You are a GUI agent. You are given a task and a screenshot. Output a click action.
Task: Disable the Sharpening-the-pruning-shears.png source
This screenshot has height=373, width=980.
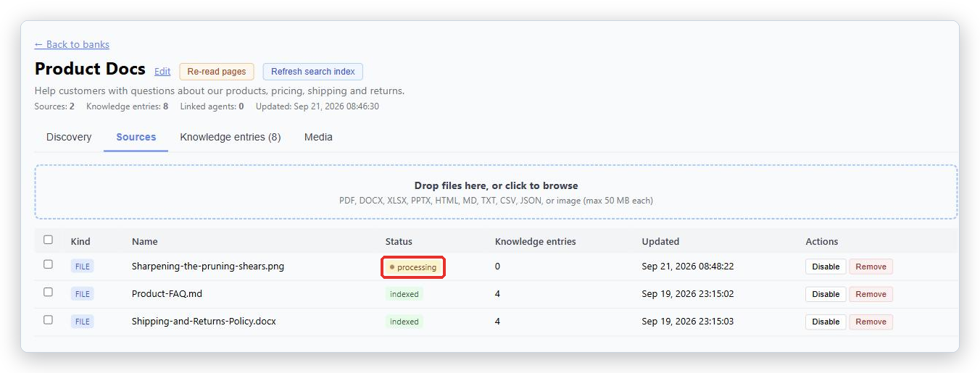826,267
